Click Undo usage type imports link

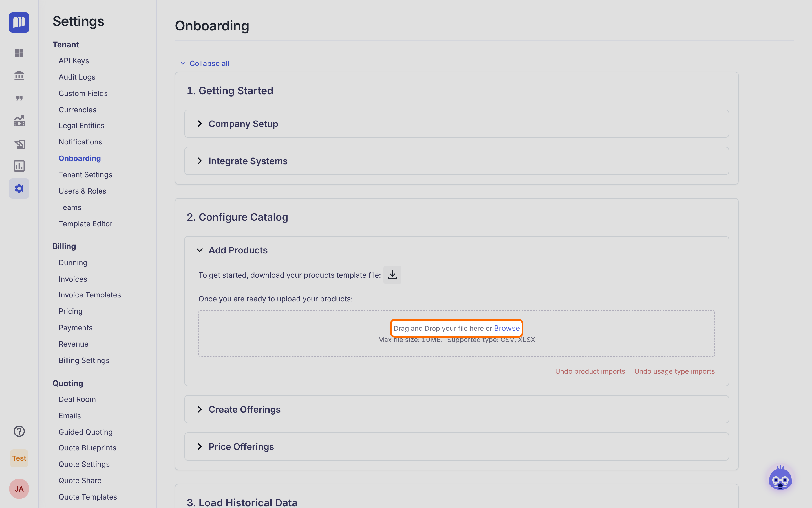[674, 371]
